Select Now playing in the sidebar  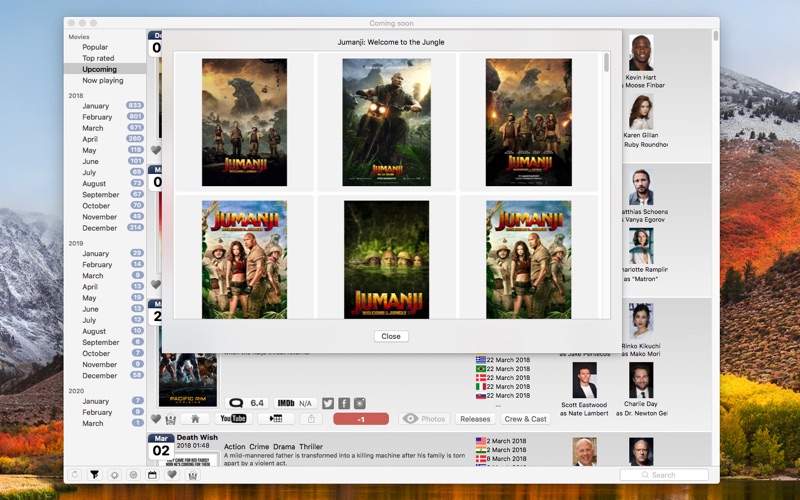click(105, 80)
